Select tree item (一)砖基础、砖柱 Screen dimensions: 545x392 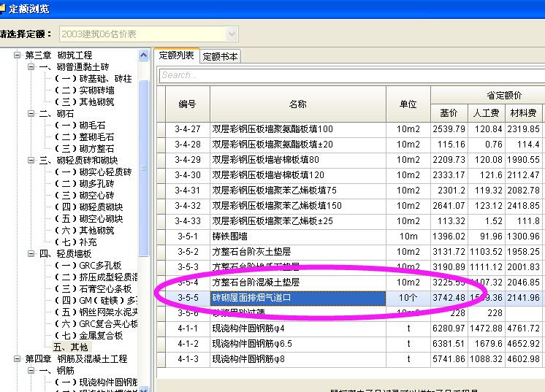click(x=93, y=78)
